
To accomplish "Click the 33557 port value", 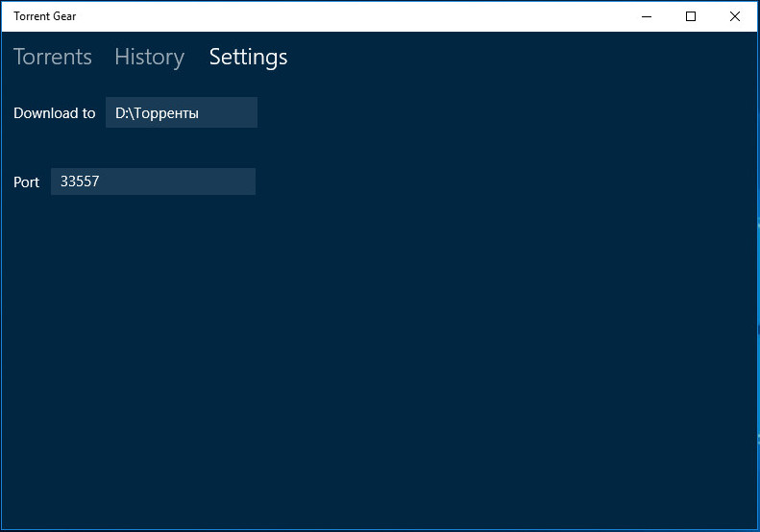I will click(80, 181).
